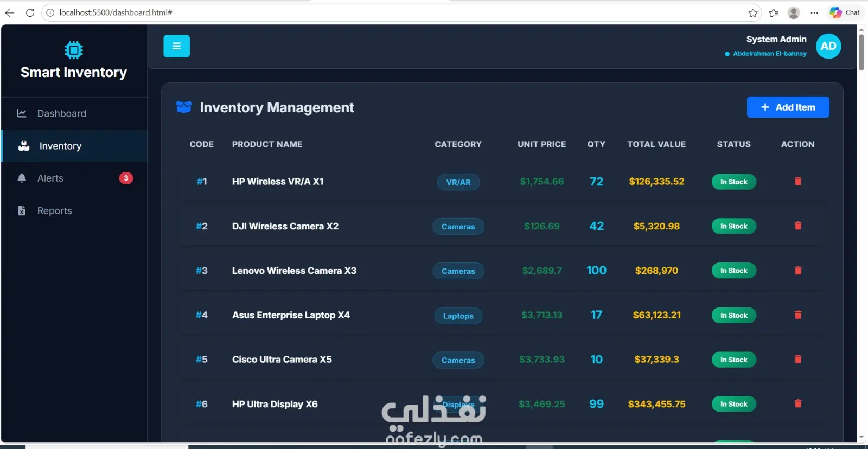
Task: Click total value $126,335.52
Action: tap(656, 181)
